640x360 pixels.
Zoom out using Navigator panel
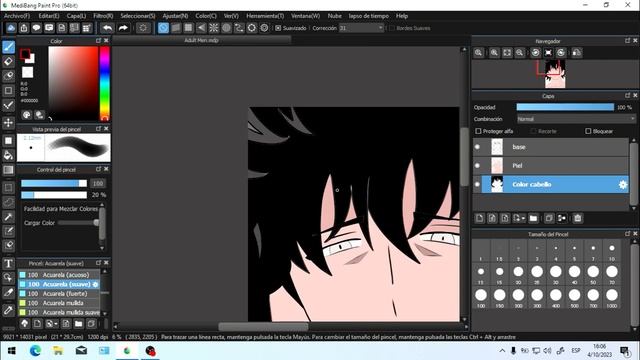tap(520, 53)
